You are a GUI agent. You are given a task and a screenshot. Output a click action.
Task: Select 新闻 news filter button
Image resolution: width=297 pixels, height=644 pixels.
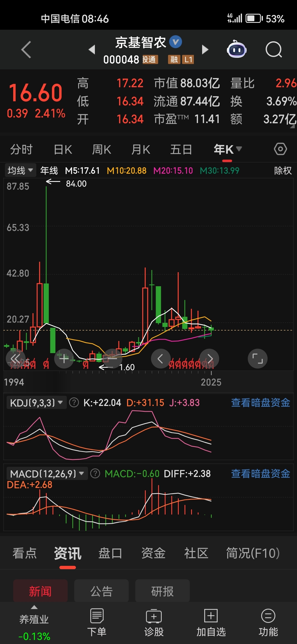click(x=40, y=591)
